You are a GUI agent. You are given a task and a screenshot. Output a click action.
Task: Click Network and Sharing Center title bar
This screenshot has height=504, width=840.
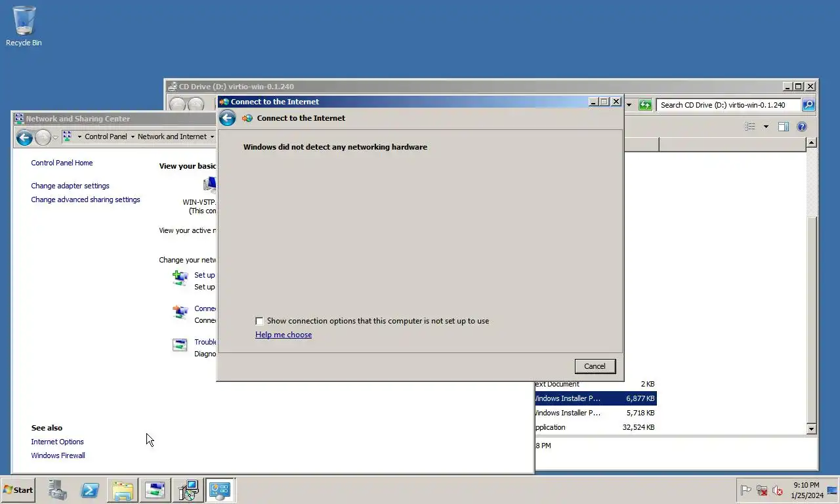coord(115,119)
